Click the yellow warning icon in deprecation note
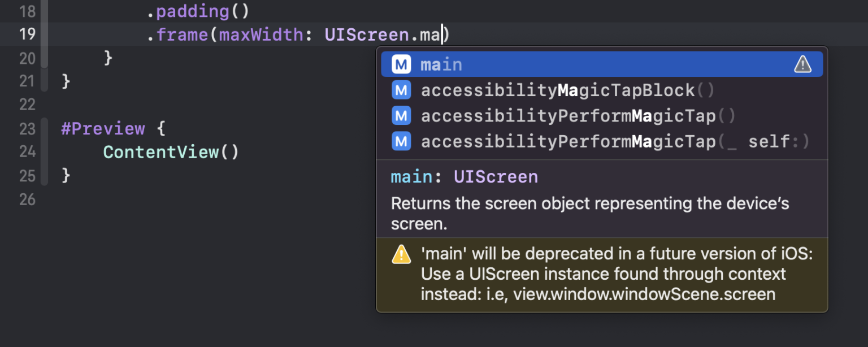 (x=401, y=254)
